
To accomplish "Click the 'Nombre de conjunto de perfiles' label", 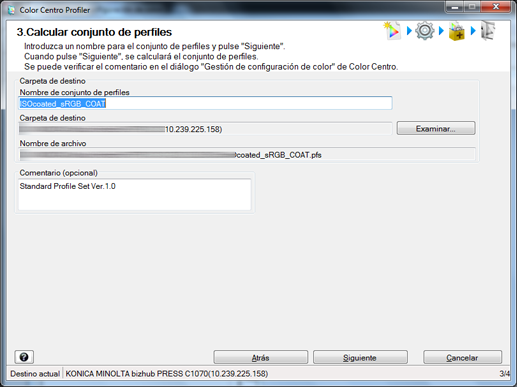I will (x=74, y=92).
